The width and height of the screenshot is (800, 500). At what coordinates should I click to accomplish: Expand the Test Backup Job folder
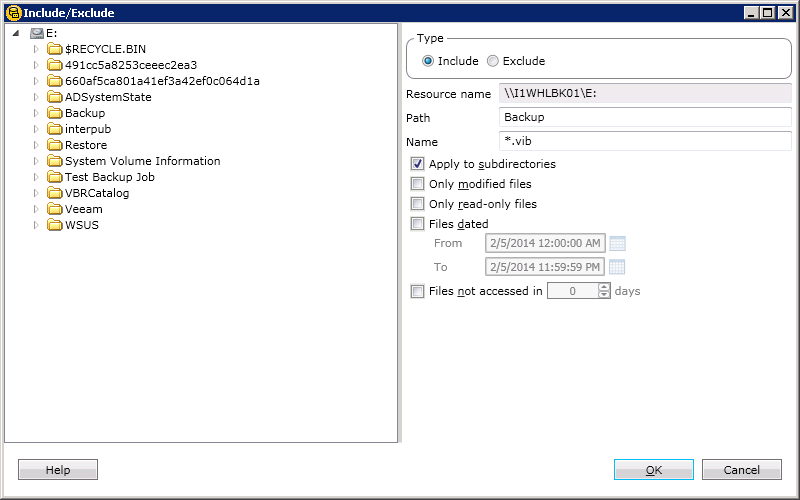click(36, 177)
